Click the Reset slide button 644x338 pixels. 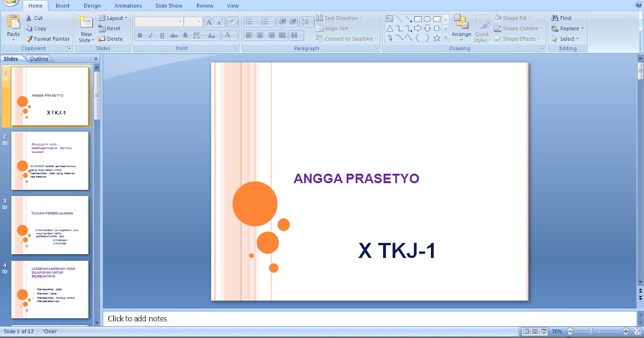[109, 28]
